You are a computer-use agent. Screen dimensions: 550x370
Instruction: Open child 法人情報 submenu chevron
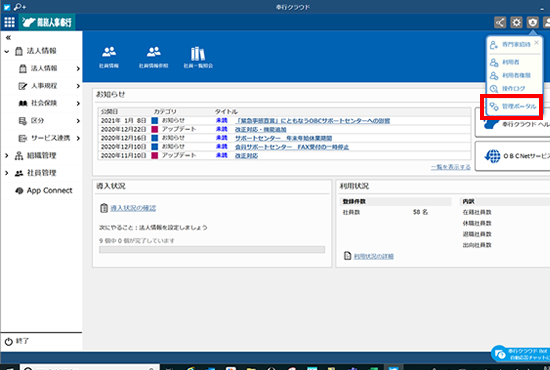(78, 68)
